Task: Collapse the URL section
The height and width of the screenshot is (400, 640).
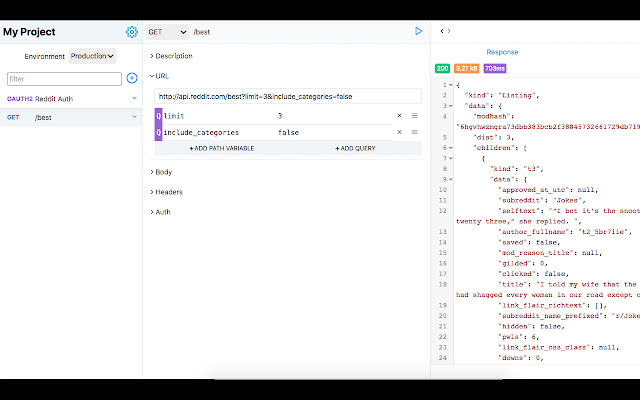Action: click(x=160, y=75)
